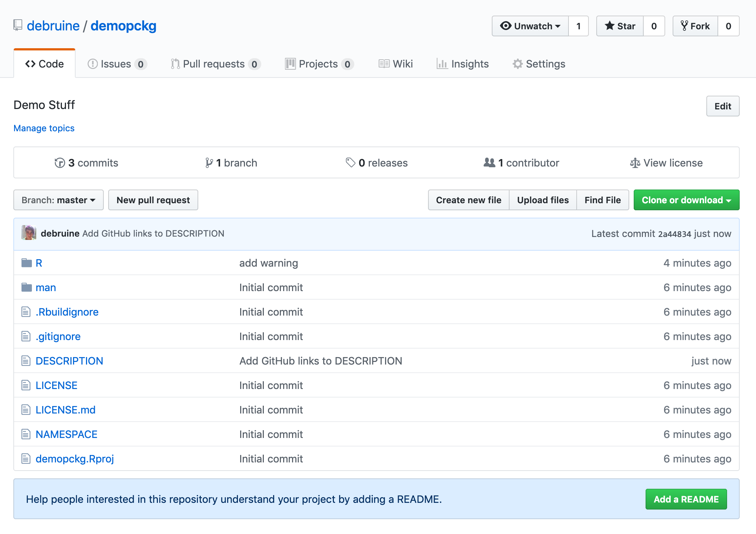Click the Issues tab exclamation icon
Image resolution: width=756 pixels, height=534 pixels.
[92, 64]
